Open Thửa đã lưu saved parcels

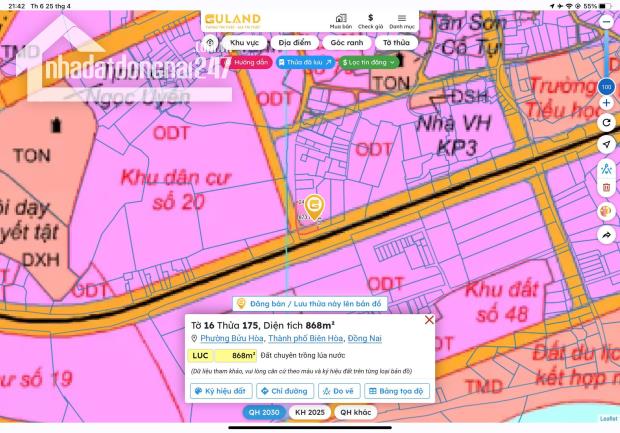point(305,62)
